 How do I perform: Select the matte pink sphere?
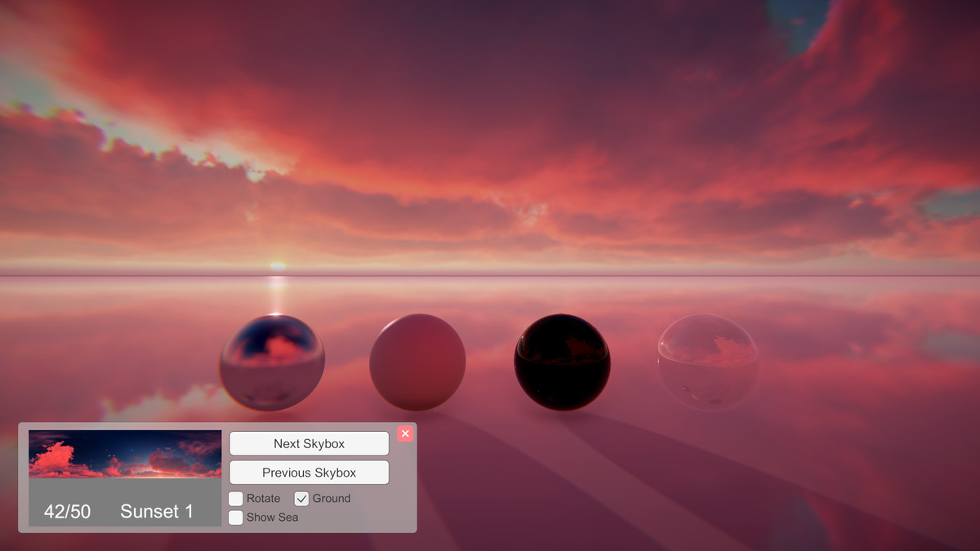point(418,360)
